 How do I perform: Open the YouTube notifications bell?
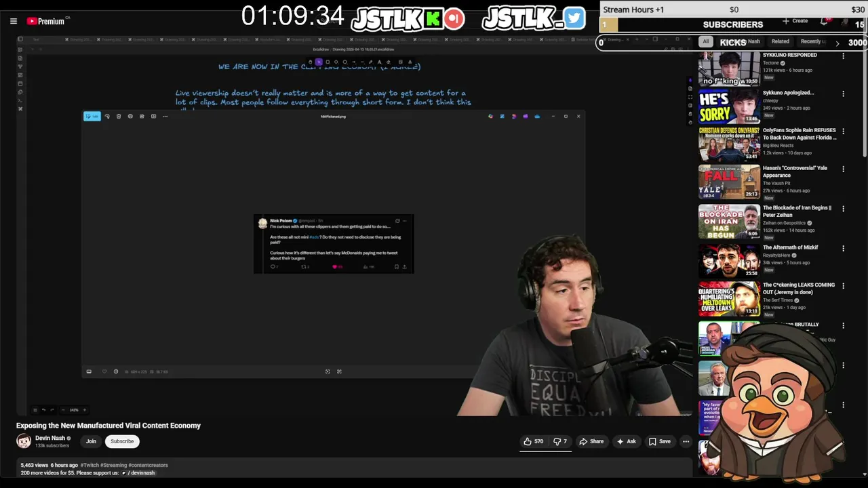pyautogui.click(x=825, y=21)
